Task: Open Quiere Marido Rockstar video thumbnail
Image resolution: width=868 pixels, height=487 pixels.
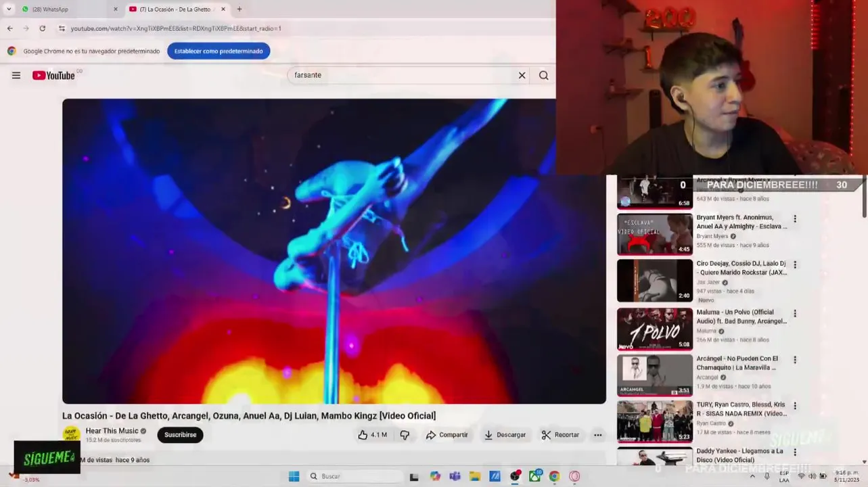Action: coord(654,281)
